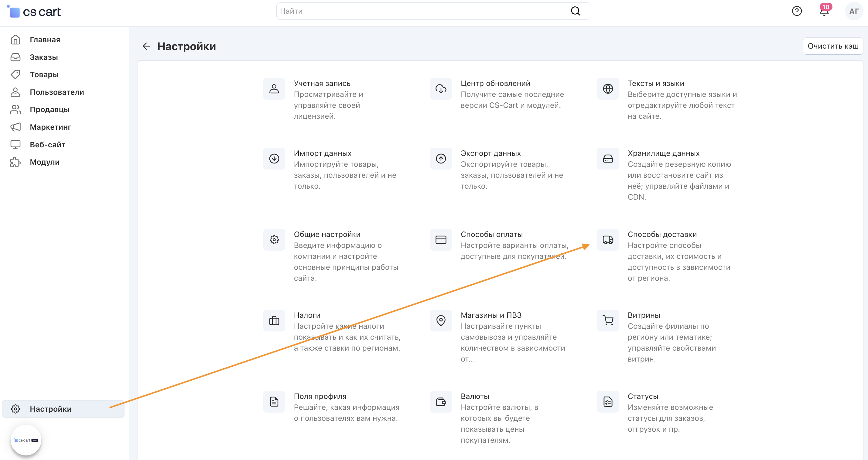
Task: Click the Очистить кэш button
Action: [833, 46]
